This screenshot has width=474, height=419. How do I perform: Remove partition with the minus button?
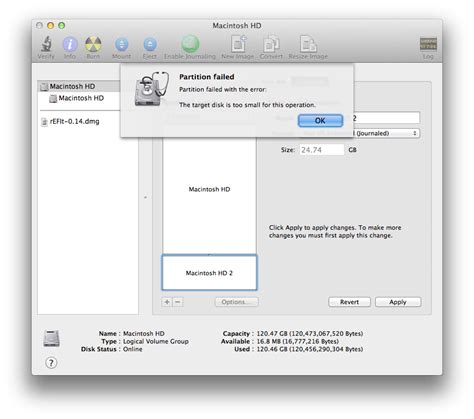pos(178,302)
